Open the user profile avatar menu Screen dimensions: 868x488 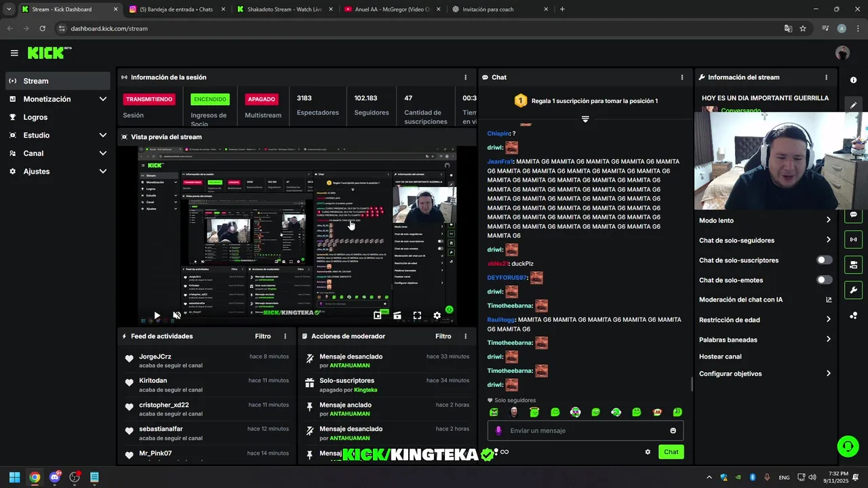pos(842,53)
